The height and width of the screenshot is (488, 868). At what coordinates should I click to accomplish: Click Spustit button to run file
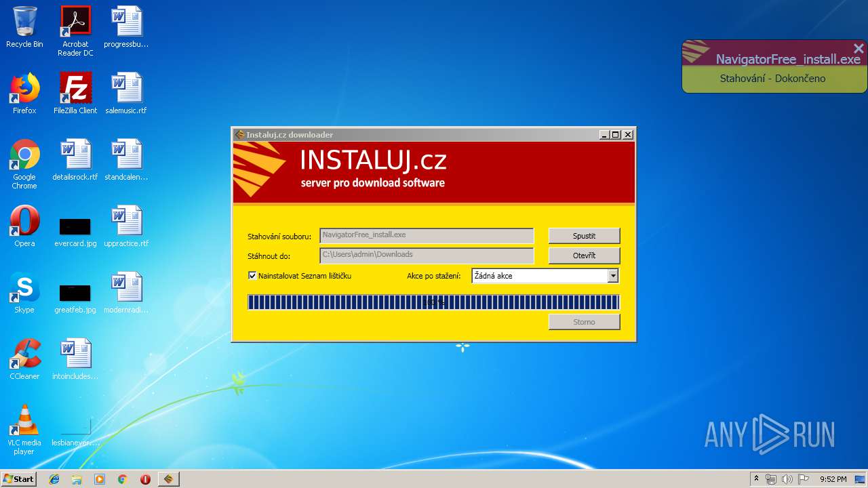(x=584, y=236)
